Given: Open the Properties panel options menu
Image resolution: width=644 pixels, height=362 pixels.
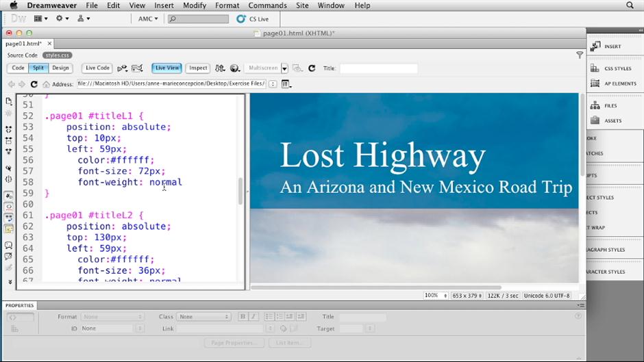Looking at the screenshot, I should (581, 305).
